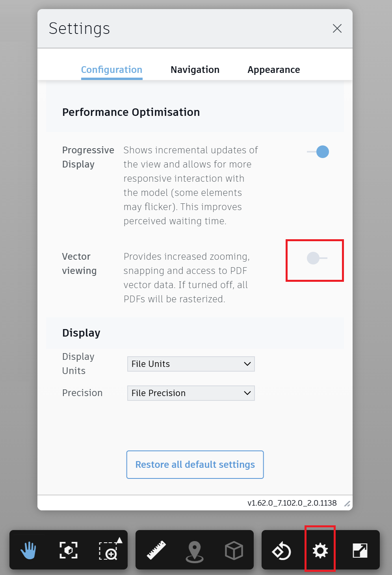Select the Configuration tab

pos(111,70)
